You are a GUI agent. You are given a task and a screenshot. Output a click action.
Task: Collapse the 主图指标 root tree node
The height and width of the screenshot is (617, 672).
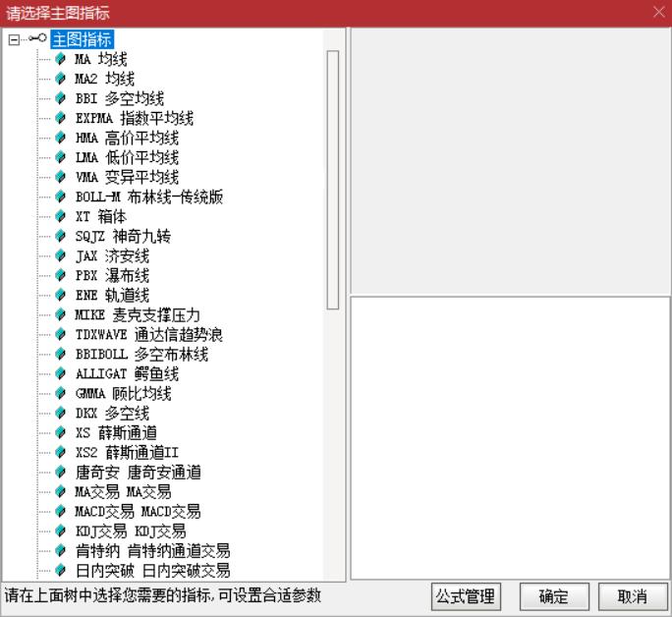[13, 40]
